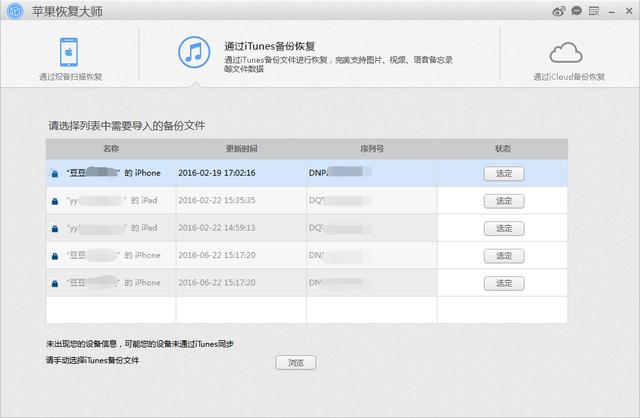Select serial in the 15:35:35 iPad row
The image size is (640, 418).
click(340, 200)
